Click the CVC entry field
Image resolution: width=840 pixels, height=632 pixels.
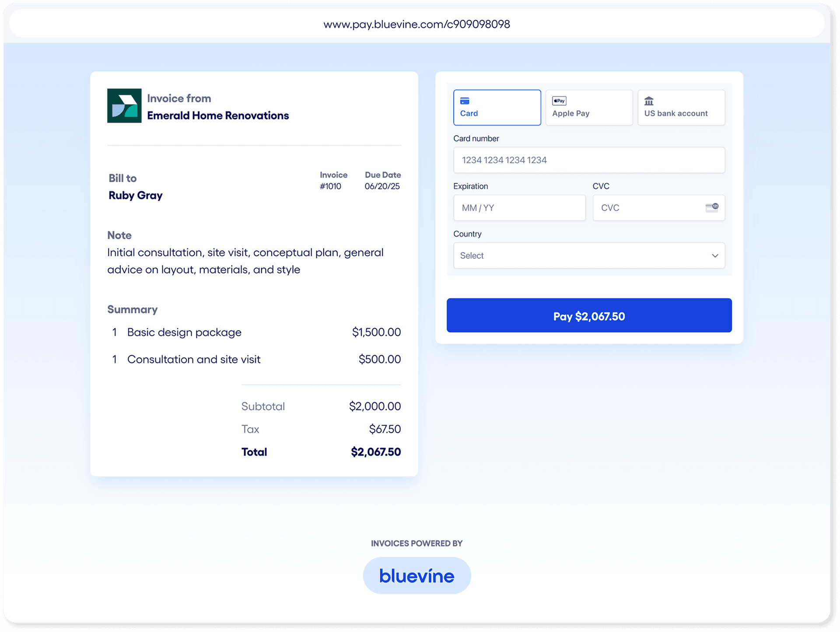coord(647,208)
